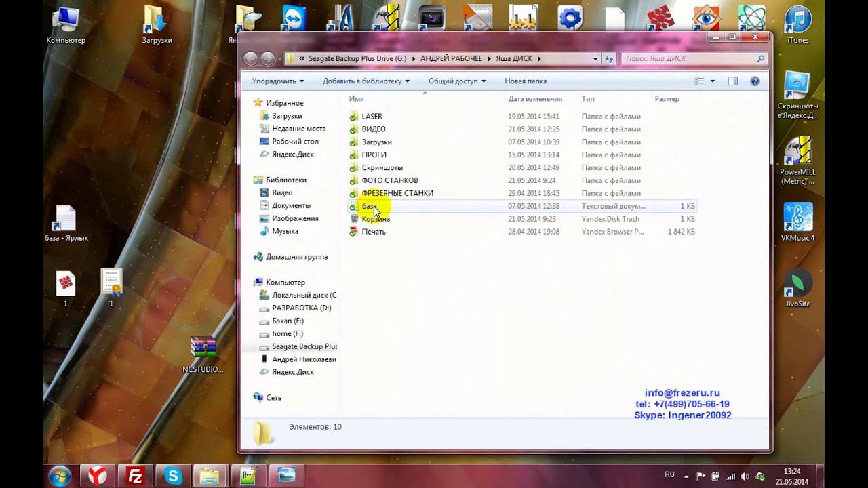Click АНДРЕЙ РАБОЧЕЕ in the address path

[x=451, y=59]
